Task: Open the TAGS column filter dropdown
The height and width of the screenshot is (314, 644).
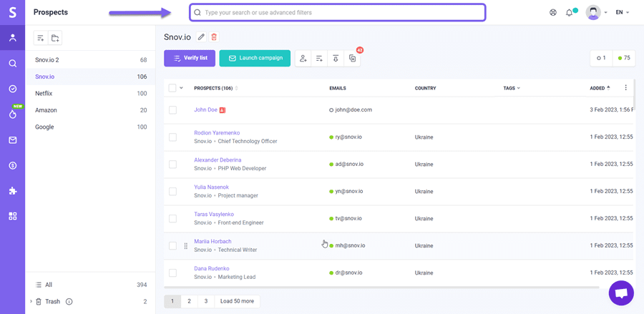Action: coord(512,88)
